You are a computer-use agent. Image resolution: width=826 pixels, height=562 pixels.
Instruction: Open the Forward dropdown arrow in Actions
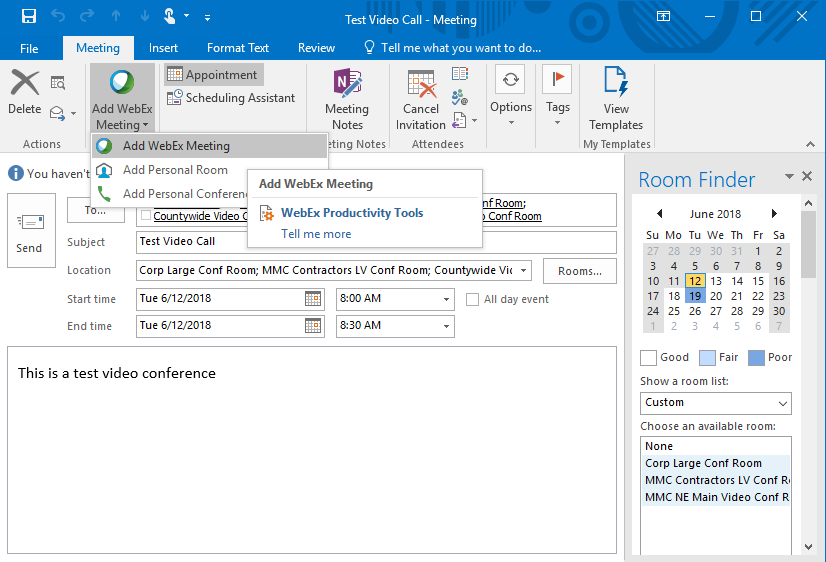(x=73, y=113)
